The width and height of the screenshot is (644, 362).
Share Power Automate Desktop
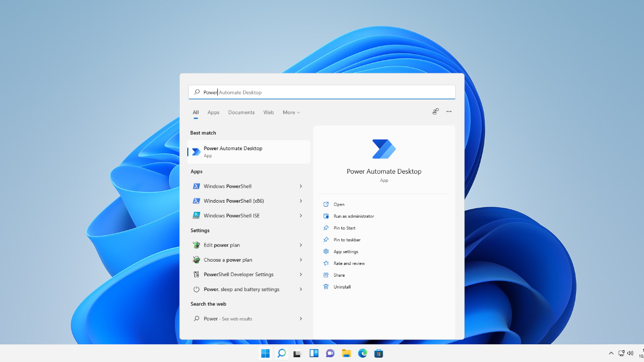pyautogui.click(x=339, y=275)
